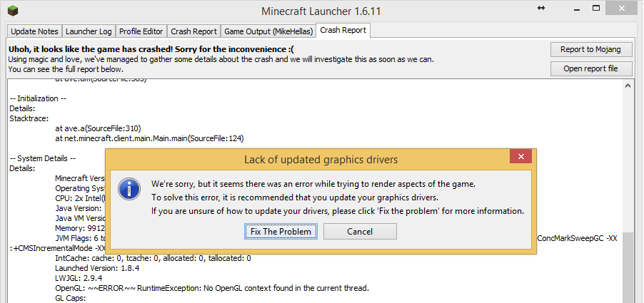The image size is (644, 303).
Task: Click the Report to Mojang button
Action: point(590,49)
